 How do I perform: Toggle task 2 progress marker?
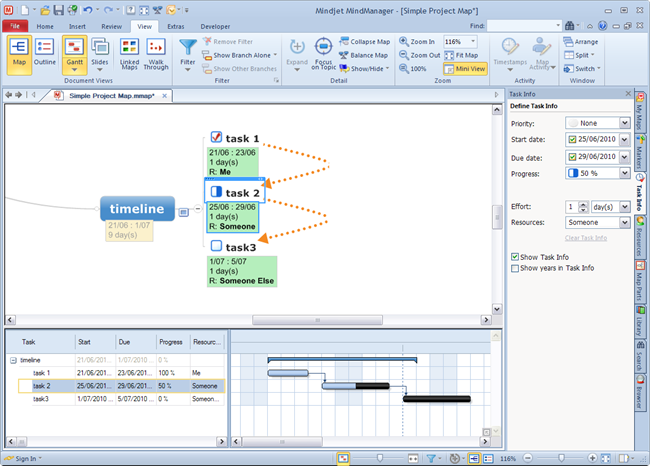click(x=216, y=192)
